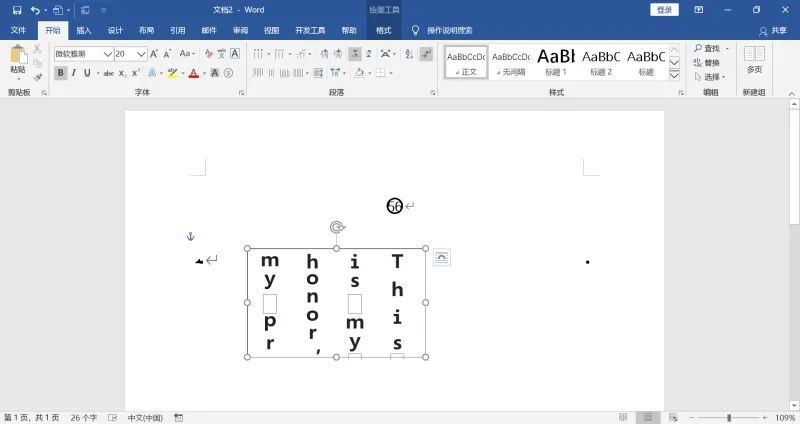Click the Format Painter brush icon

click(x=37, y=77)
